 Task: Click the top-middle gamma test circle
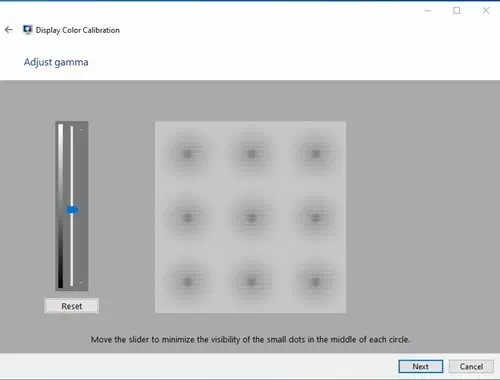[251, 154]
